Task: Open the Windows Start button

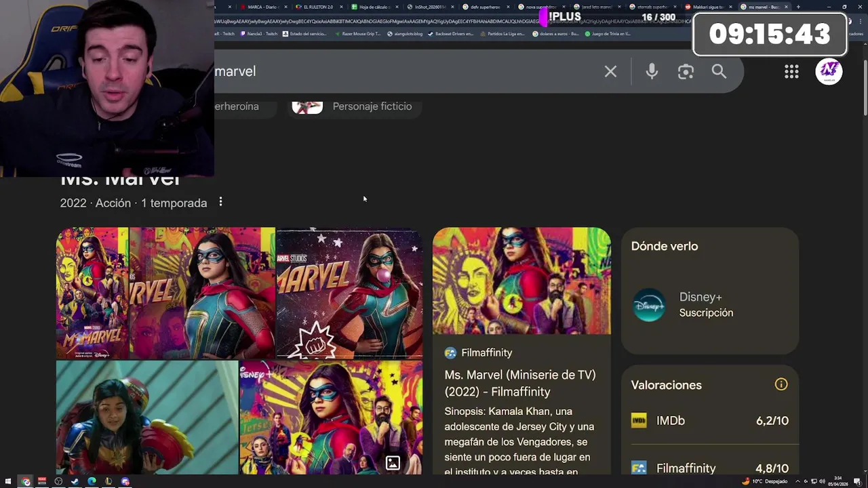Action: (x=8, y=481)
